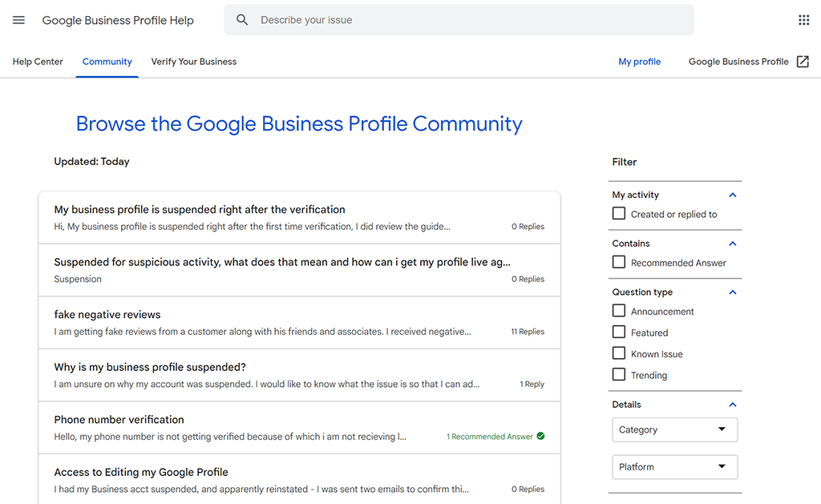Click the search magnifier icon
The height and width of the screenshot is (504, 821).
(x=242, y=20)
